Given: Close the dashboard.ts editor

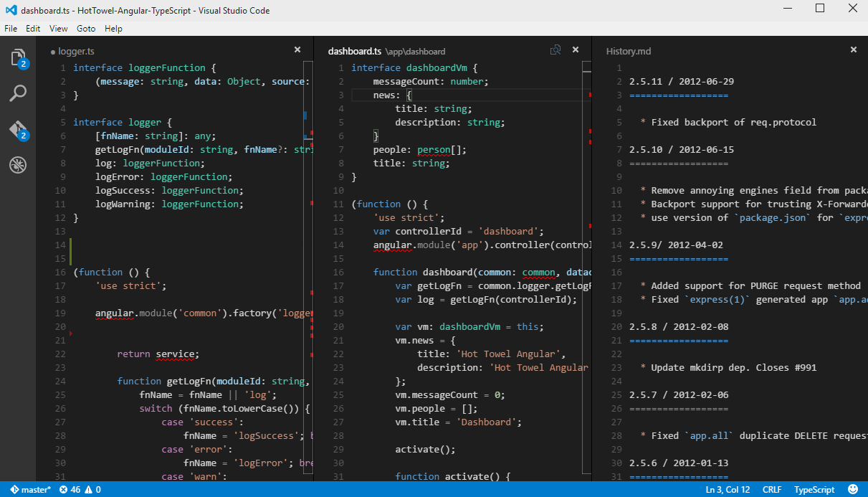Looking at the screenshot, I should pos(575,50).
